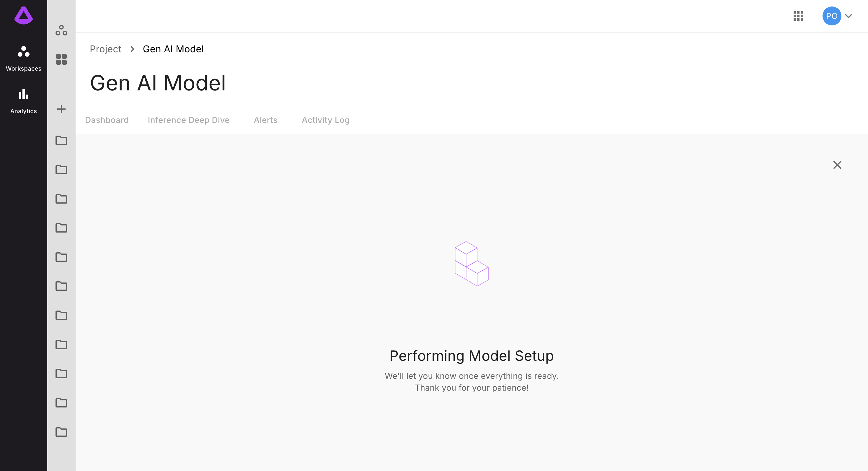The width and height of the screenshot is (868, 471).
Task: Click the PO user avatar
Action: (832, 16)
